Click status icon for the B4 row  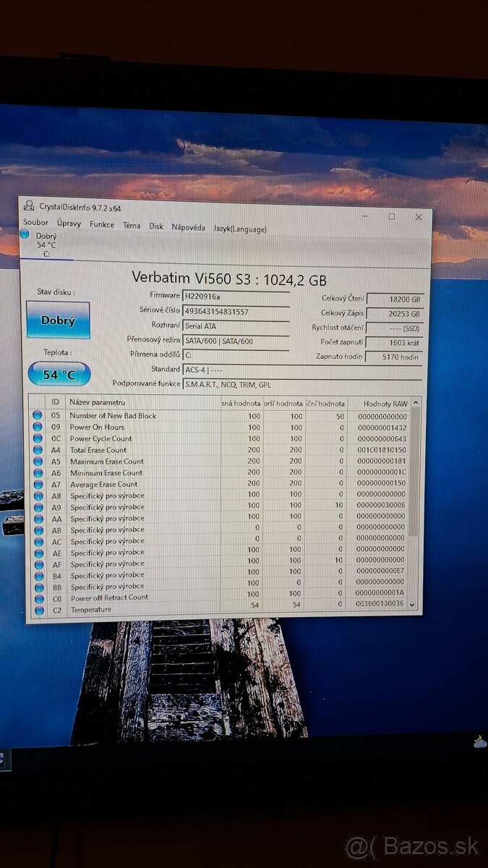38,576
